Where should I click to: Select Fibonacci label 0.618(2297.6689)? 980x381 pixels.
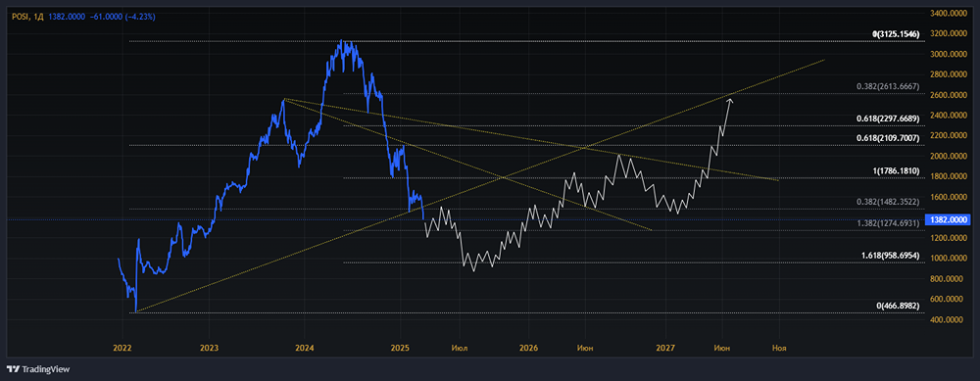coord(888,119)
